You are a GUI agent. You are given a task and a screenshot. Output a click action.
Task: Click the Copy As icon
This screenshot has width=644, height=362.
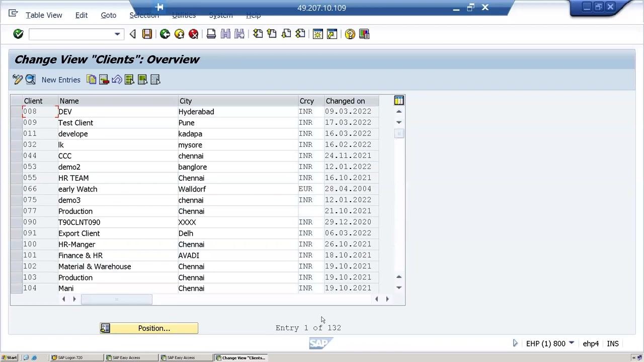click(x=91, y=79)
